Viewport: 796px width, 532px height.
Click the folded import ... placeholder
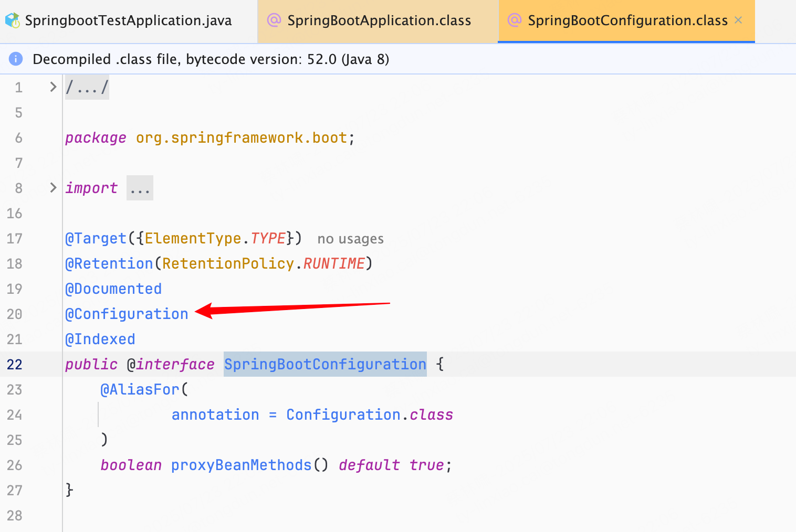pos(140,188)
